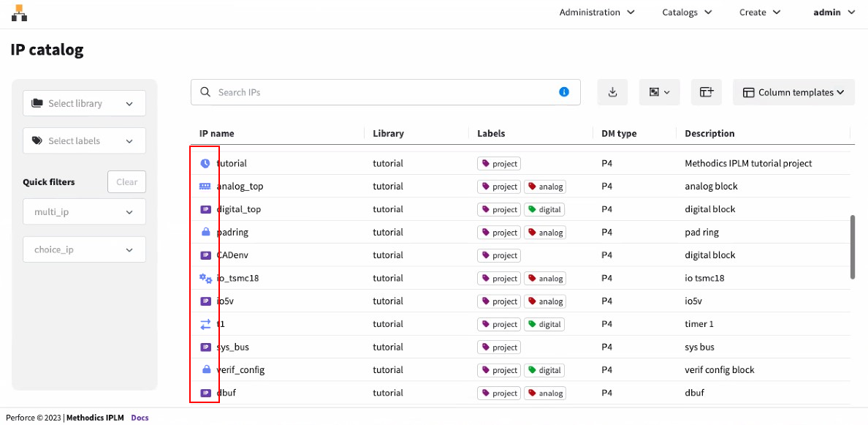Open the Catalogs menu
The width and height of the screenshot is (868, 425).
(x=686, y=12)
